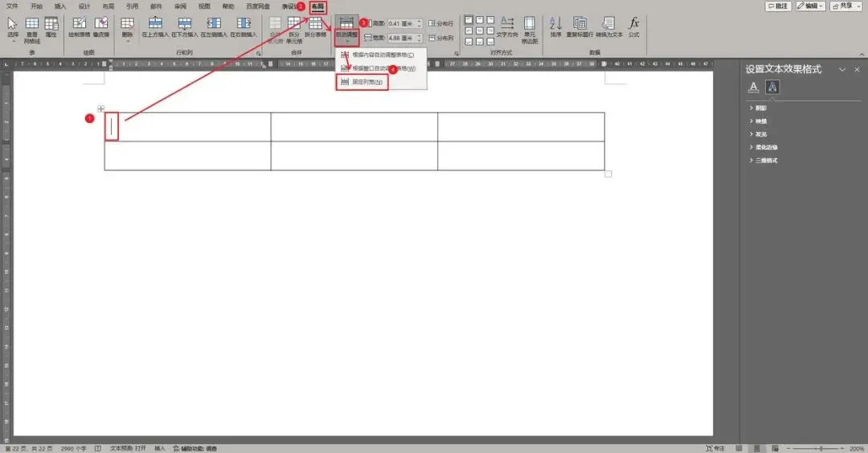Activate 绘制表格 draw table tool

(79, 27)
